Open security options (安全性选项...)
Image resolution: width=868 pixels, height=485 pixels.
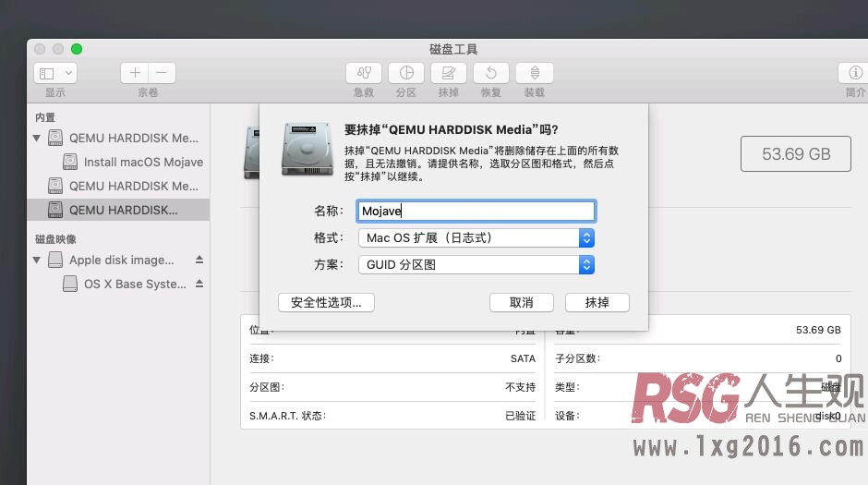[326, 302]
